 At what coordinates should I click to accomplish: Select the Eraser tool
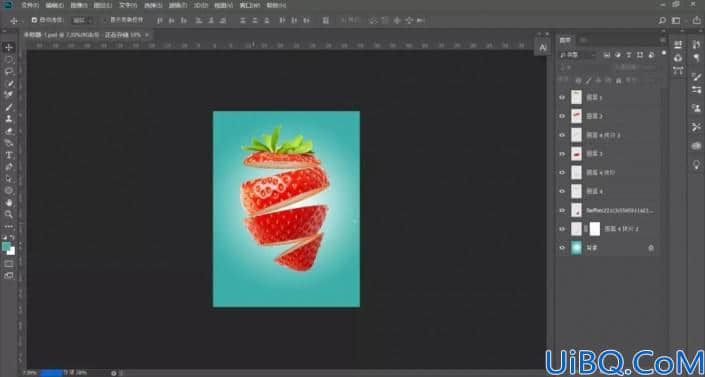click(9, 131)
